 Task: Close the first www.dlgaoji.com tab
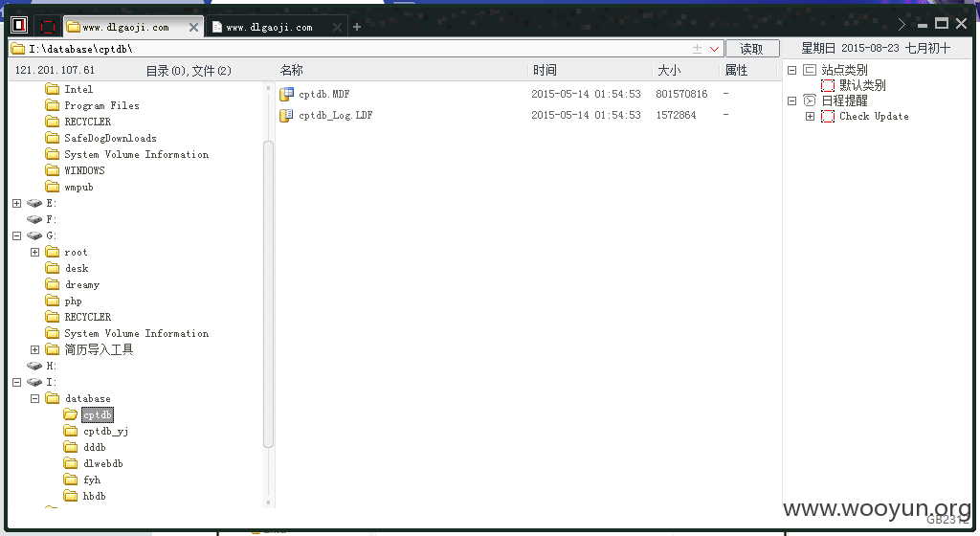(193, 28)
